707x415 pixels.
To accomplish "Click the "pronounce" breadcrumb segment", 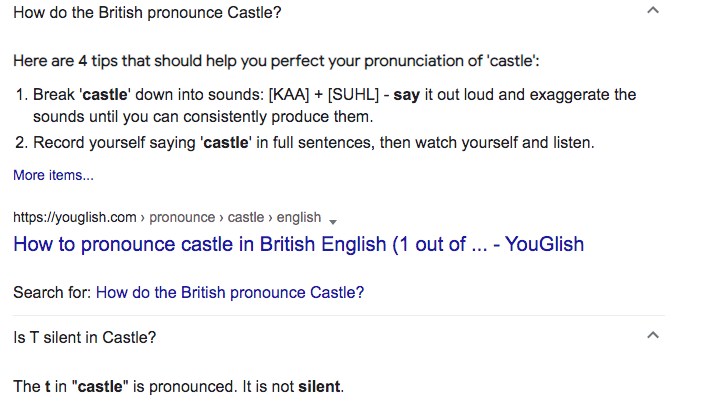I will (182, 217).
